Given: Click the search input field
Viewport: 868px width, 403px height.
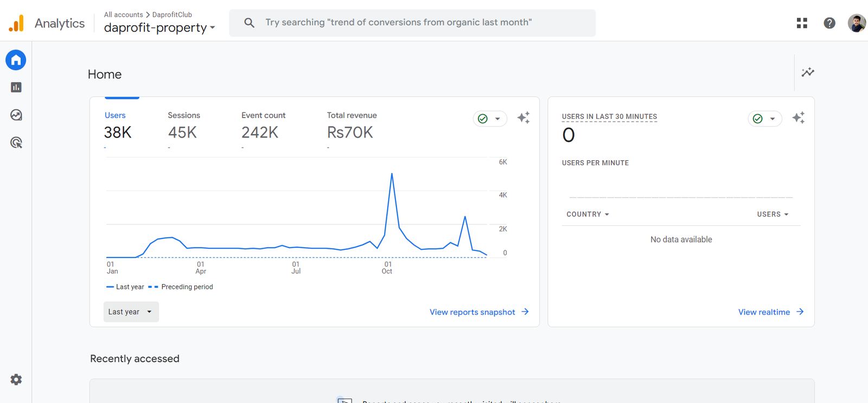Looking at the screenshot, I should click(x=412, y=23).
